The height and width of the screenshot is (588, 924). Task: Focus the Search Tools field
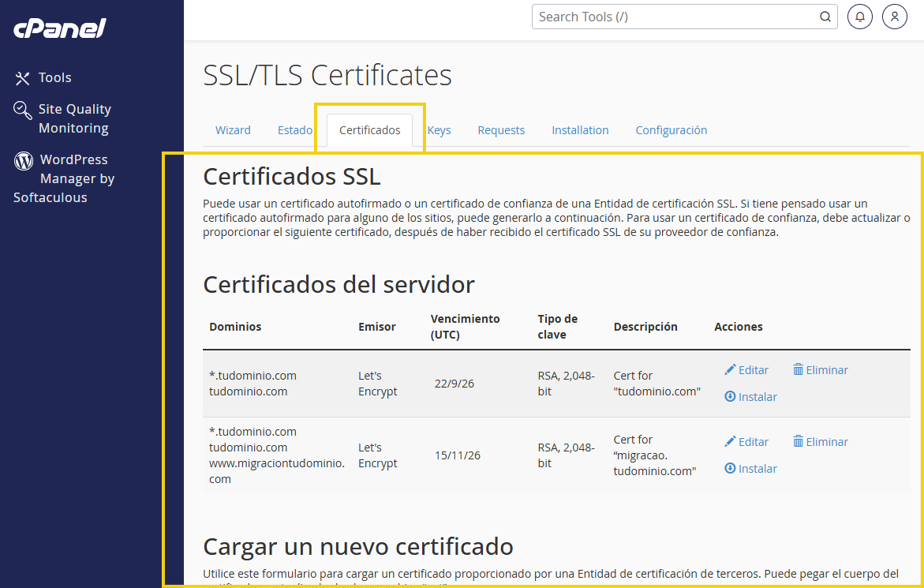point(684,17)
